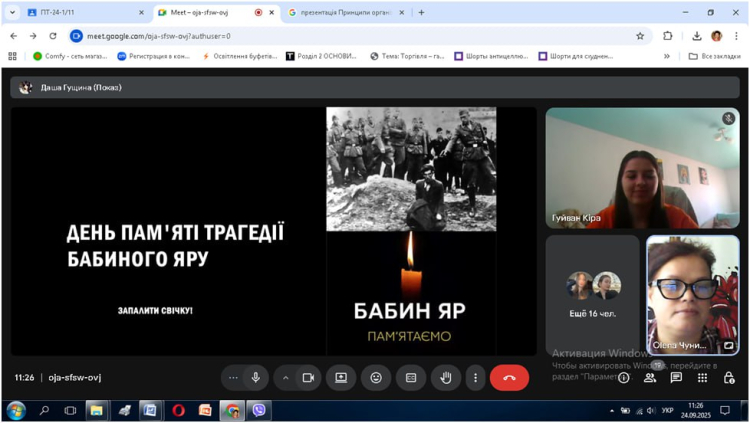
Task: Expand hidden bookmarks overflow chevron
Action: click(667, 56)
